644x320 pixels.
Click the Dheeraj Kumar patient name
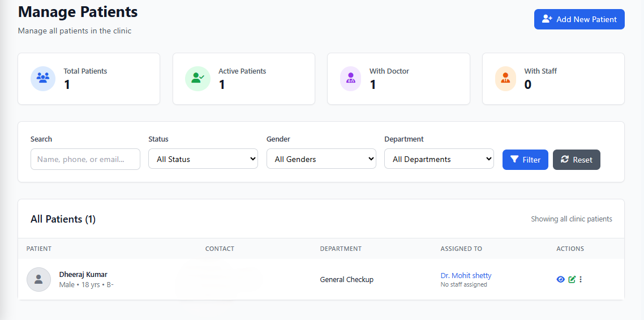(x=83, y=274)
